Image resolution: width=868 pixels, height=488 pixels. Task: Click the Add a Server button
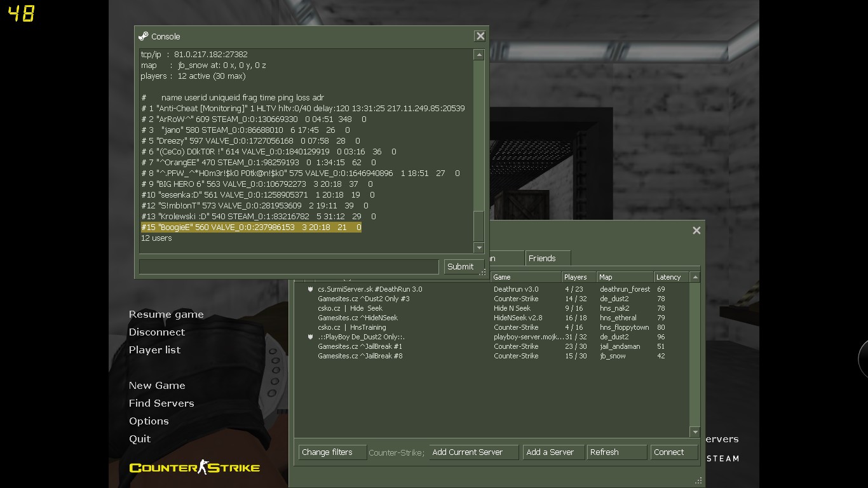pyautogui.click(x=553, y=452)
